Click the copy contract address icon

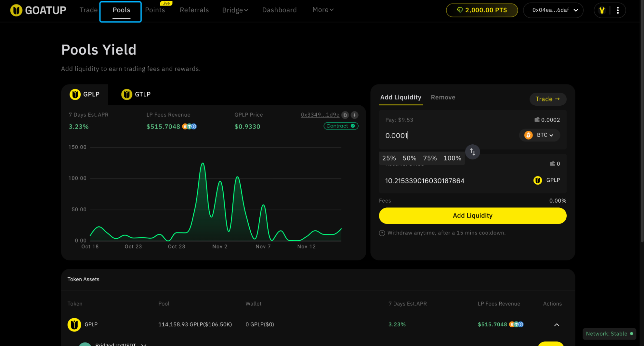[345, 115]
